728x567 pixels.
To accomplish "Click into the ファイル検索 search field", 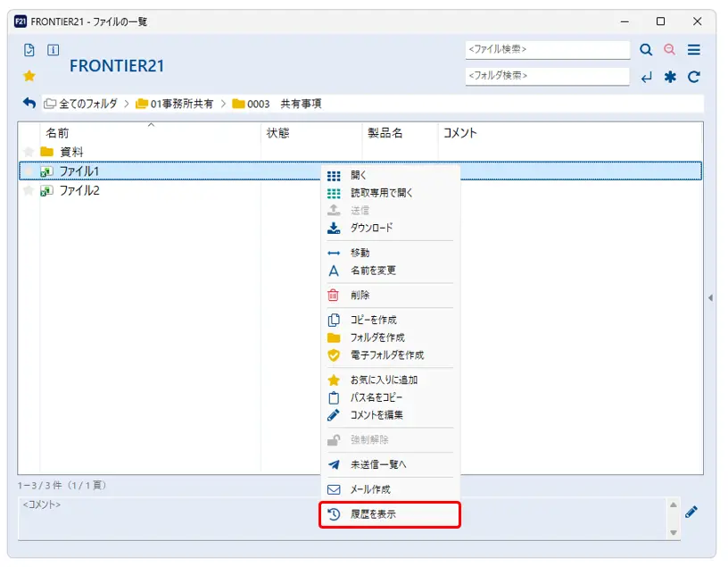I will click(x=547, y=50).
